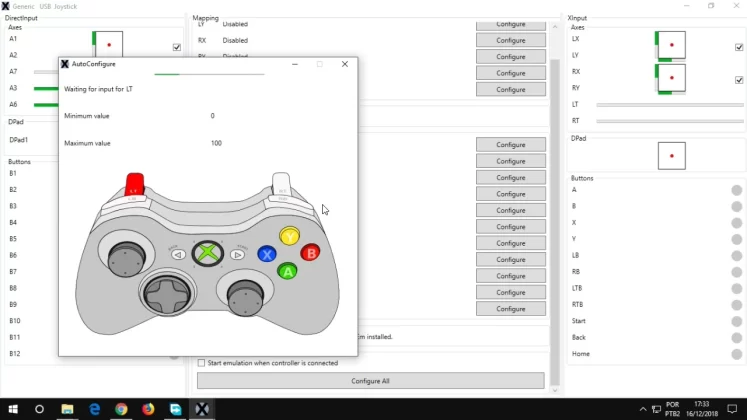Screen dimensions: 747x420
Task: Click the Back button on controller image
Action: (178, 255)
